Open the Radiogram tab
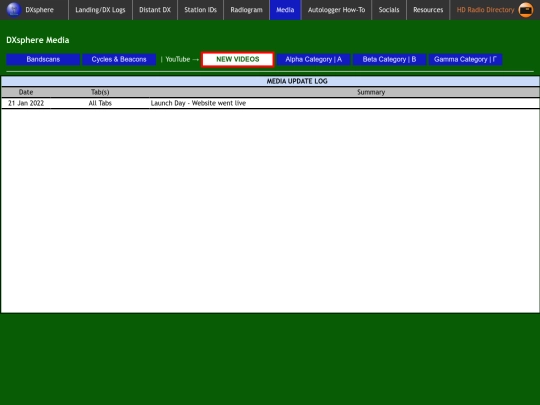 (x=246, y=10)
